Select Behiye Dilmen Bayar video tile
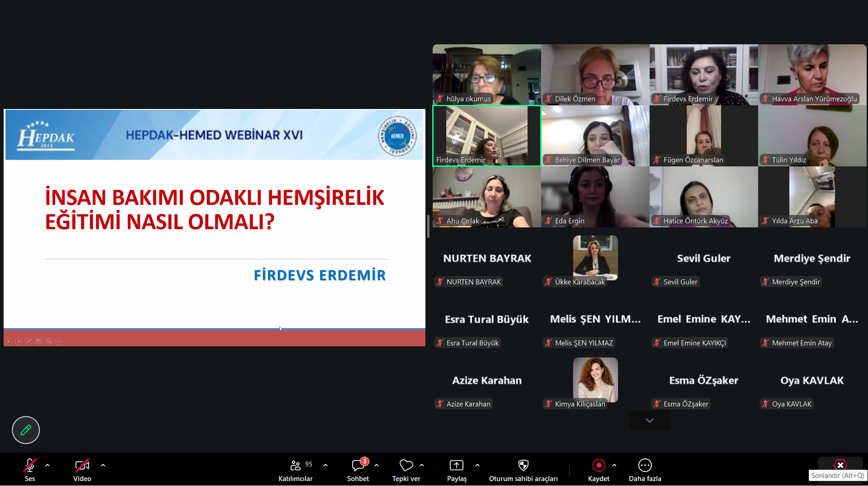Screen dimensions: 868x486 [595, 136]
